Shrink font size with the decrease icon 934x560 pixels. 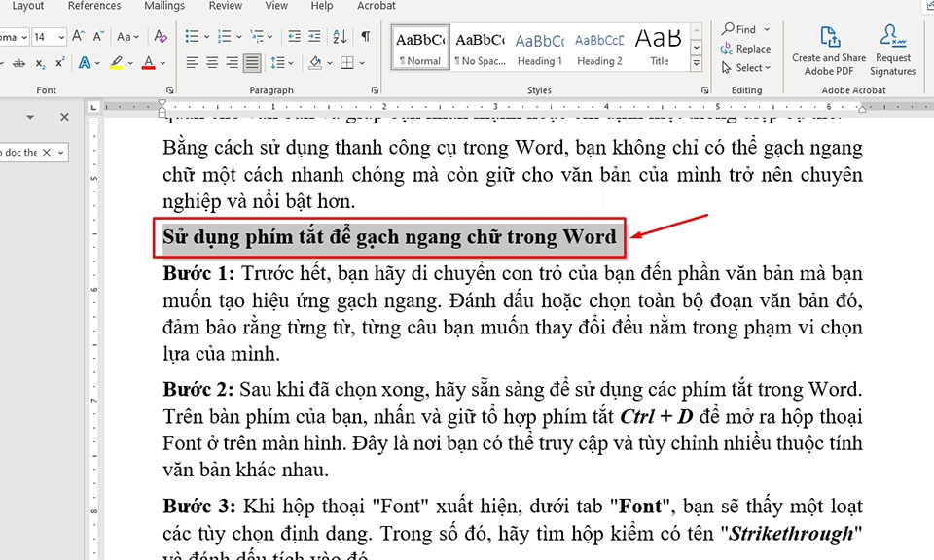[98, 36]
